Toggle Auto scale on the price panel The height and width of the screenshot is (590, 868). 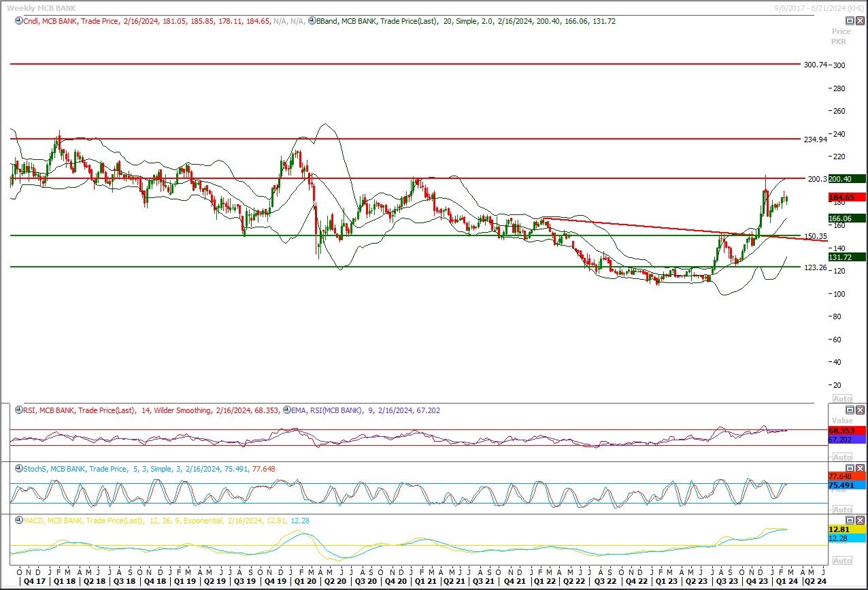pyautogui.click(x=842, y=399)
